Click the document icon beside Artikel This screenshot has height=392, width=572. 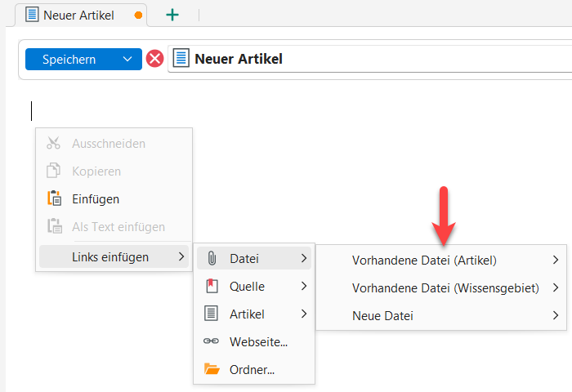click(212, 314)
